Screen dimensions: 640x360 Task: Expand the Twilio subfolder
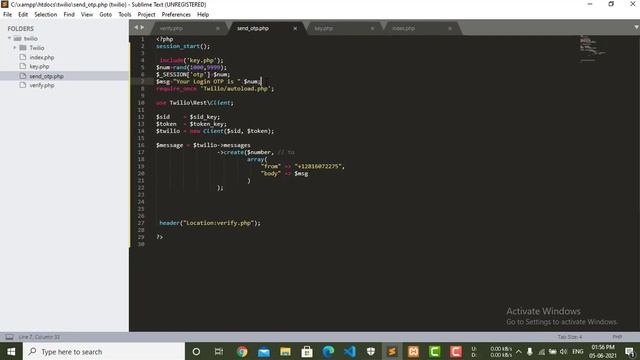(x=15, y=48)
